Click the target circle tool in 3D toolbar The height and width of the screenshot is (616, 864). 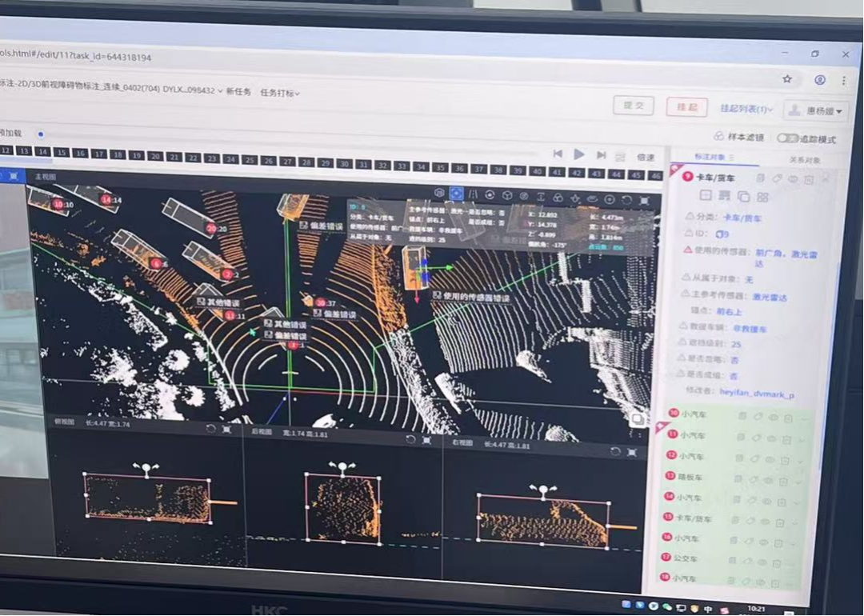point(610,199)
